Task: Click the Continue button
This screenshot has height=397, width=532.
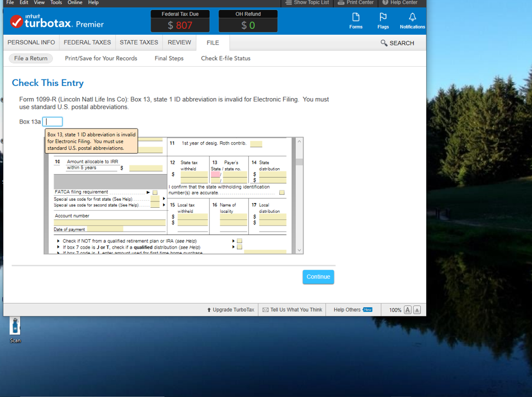Action: click(x=318, y=277)
